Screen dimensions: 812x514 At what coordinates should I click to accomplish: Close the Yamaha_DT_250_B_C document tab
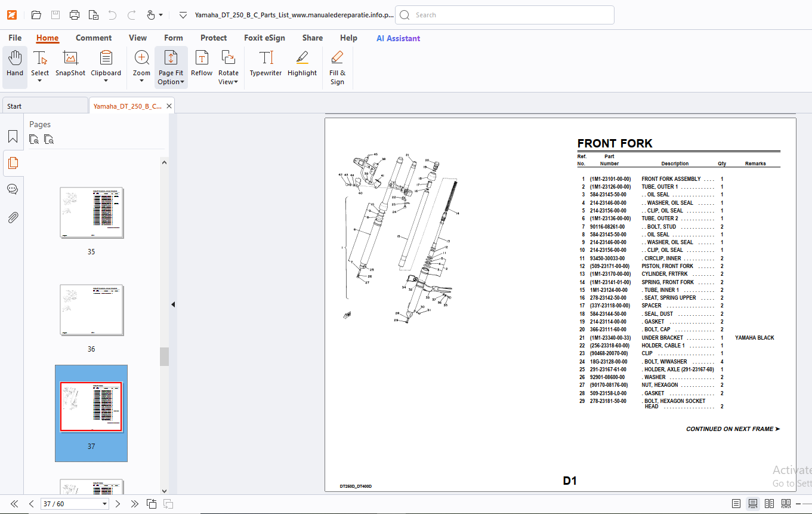(169, 106)
